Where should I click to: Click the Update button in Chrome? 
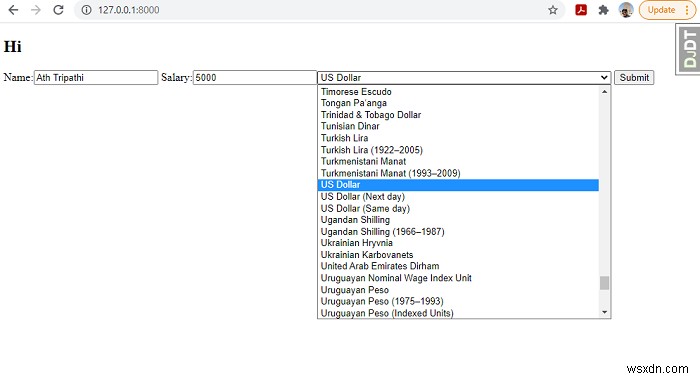[x=661, y=10]
